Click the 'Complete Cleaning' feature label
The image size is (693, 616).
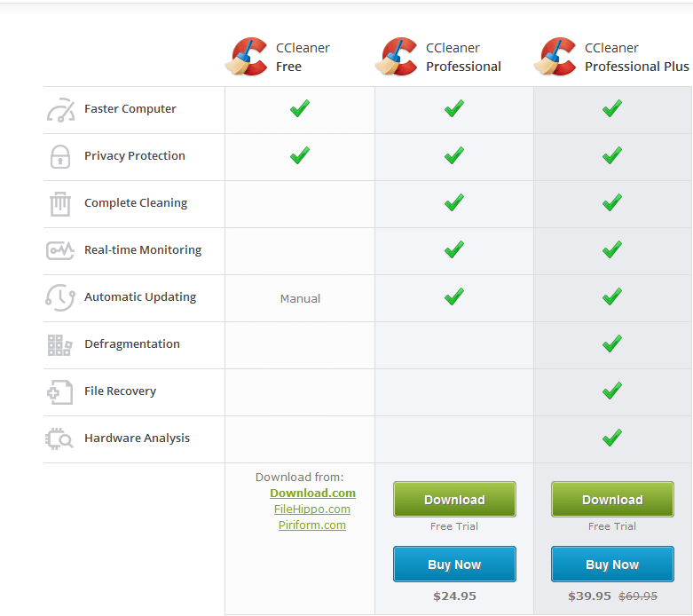[136, 203]
